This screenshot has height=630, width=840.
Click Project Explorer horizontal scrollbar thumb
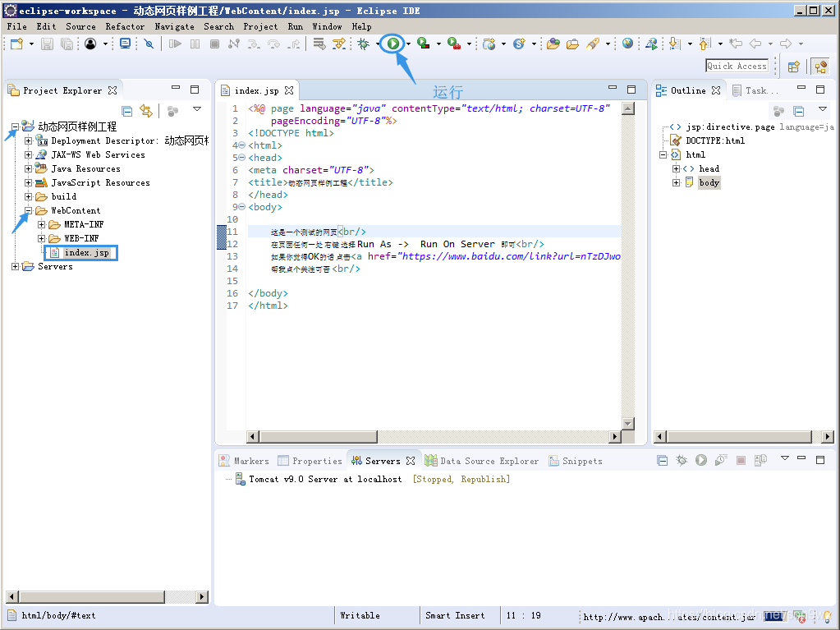[x=92, y=596]
